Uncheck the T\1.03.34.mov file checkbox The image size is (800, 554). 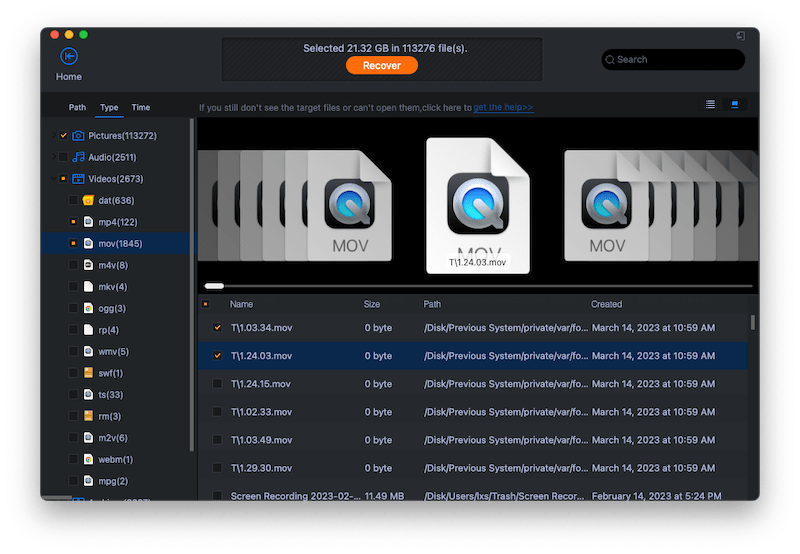(217, 328)
